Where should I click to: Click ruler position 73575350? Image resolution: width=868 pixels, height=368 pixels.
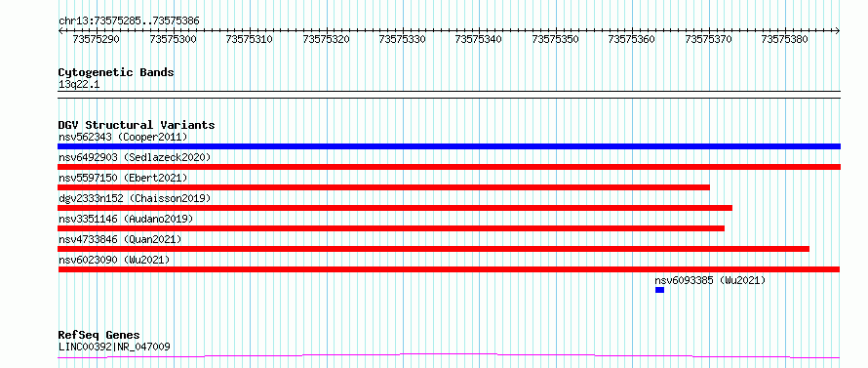click(555, 39)
